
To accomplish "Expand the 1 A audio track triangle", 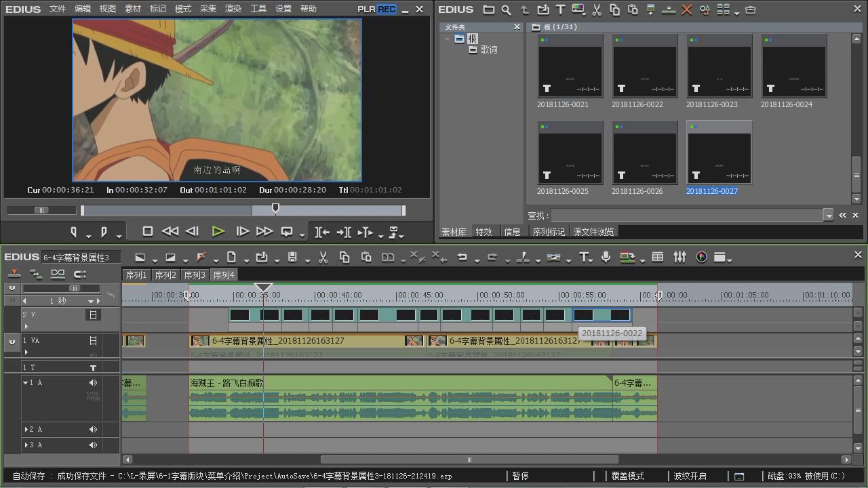I will tap(26, 383).
